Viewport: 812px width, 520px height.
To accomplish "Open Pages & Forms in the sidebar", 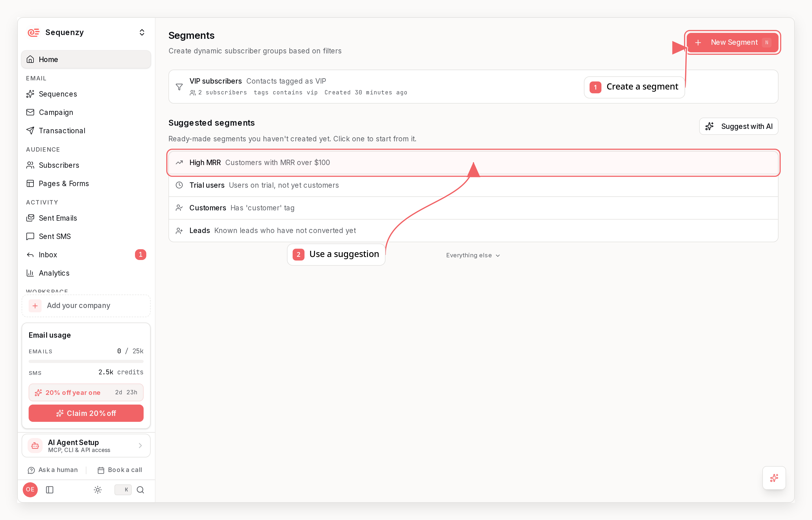I will (x=86, y=183).
